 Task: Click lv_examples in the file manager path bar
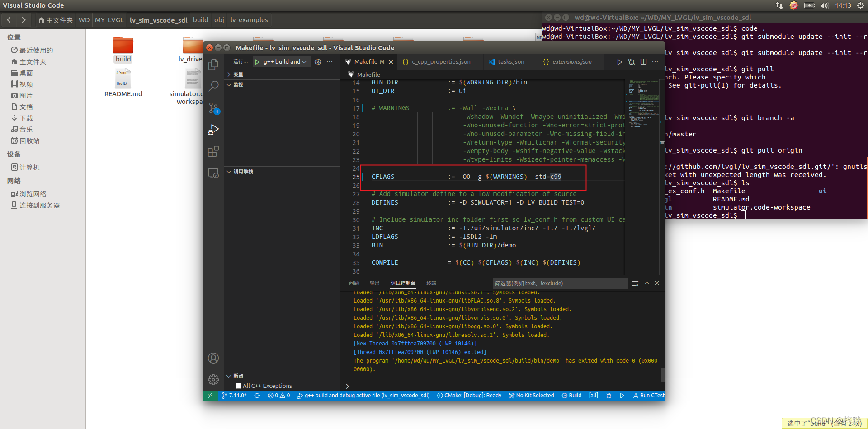[x=249, y=20]
